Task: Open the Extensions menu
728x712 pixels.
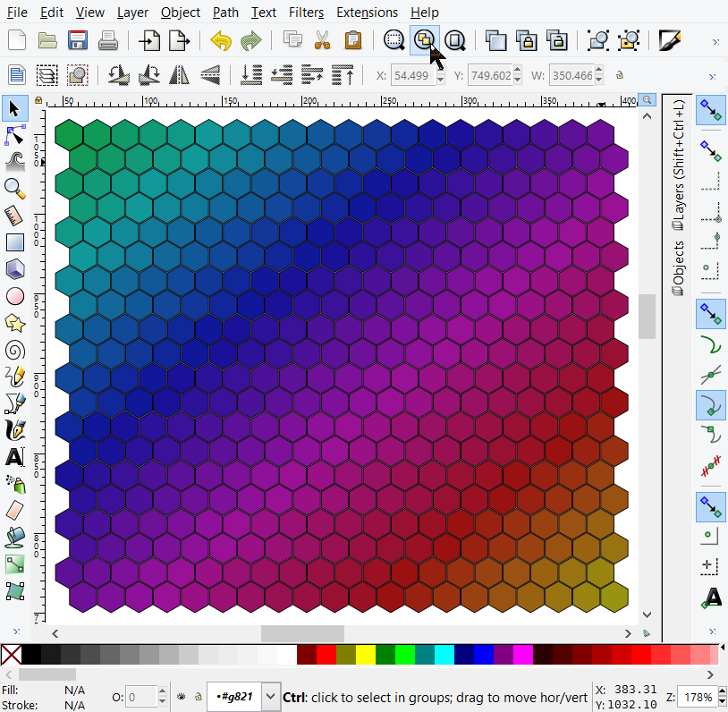Action: (367, 13)
